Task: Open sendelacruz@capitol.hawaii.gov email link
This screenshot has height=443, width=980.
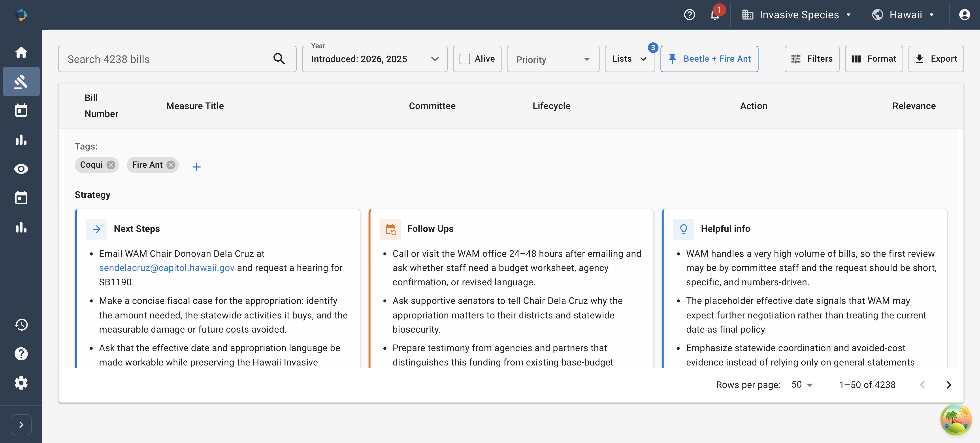Action: [167, 268]
